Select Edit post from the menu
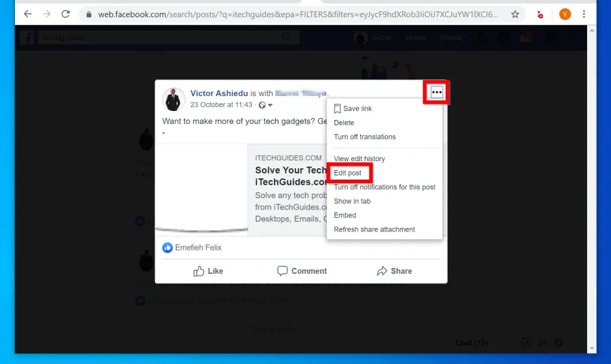This screenshot has height=364, width=611. tap(348, 173)
